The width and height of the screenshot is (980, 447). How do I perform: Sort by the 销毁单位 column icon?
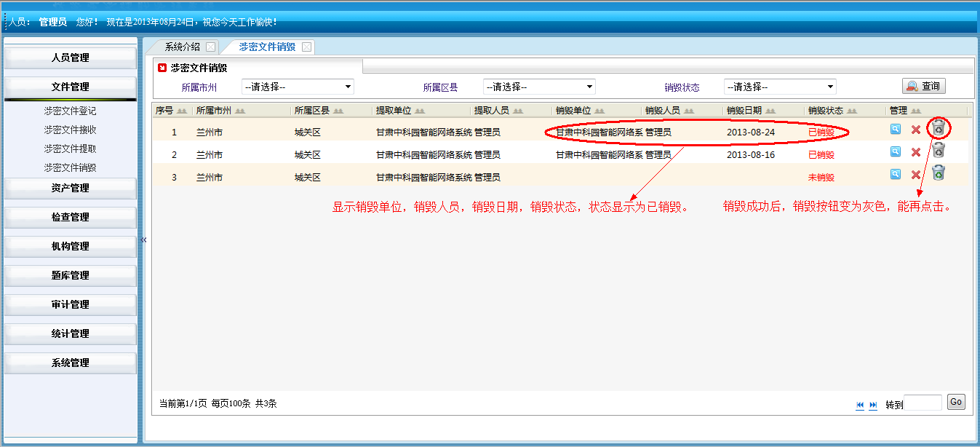[x=599, y=111]
